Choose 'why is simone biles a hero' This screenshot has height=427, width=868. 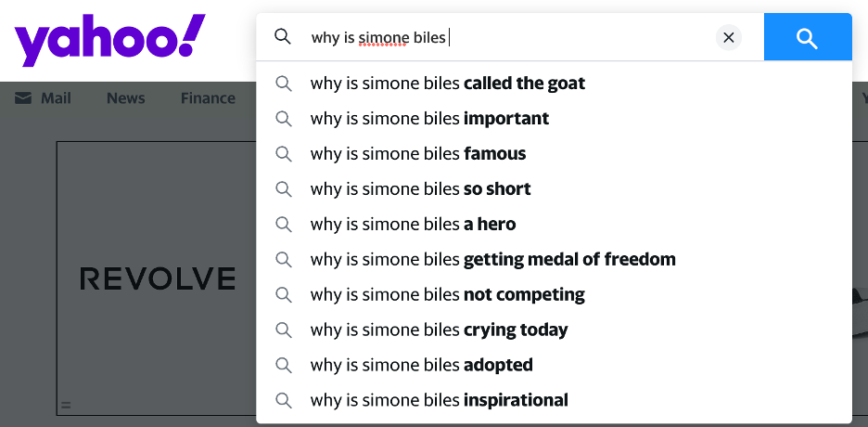click(413, 225)
